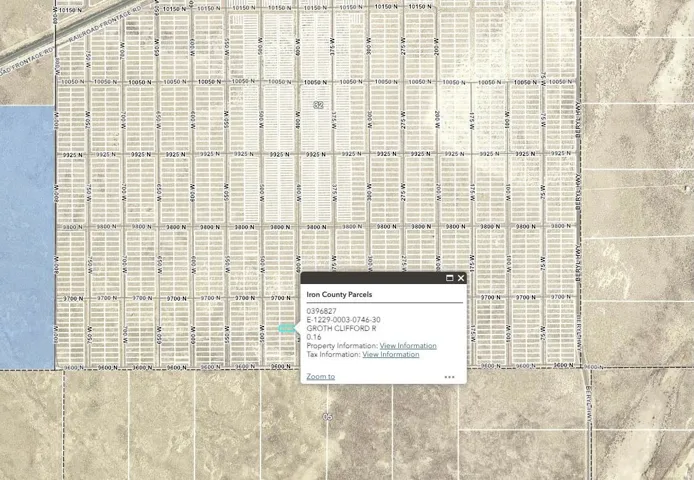
Task: Open Property Information View Information link
Action: pyautogui.click(x=408, y=346)
